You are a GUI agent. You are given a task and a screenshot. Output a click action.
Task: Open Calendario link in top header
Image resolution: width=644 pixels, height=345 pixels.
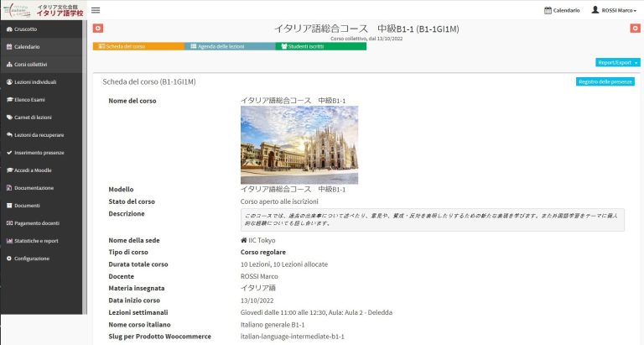(562, 10)
